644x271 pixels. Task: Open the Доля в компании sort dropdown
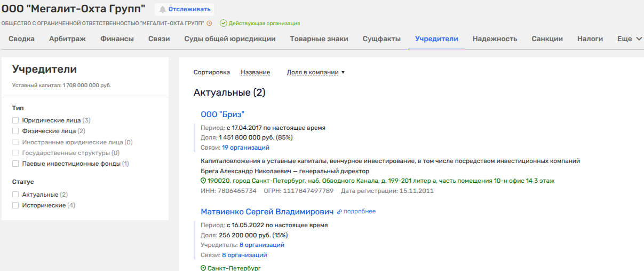tap(316, 73)
